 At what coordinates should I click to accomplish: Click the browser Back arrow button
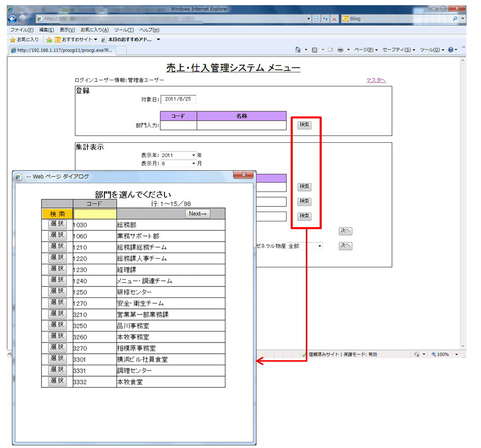tap(12, 19)
